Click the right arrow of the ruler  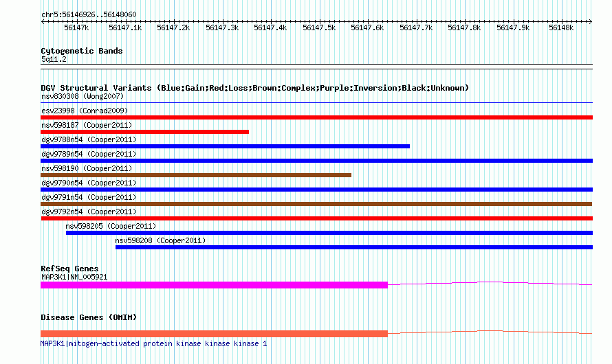[x=591, y=22]
